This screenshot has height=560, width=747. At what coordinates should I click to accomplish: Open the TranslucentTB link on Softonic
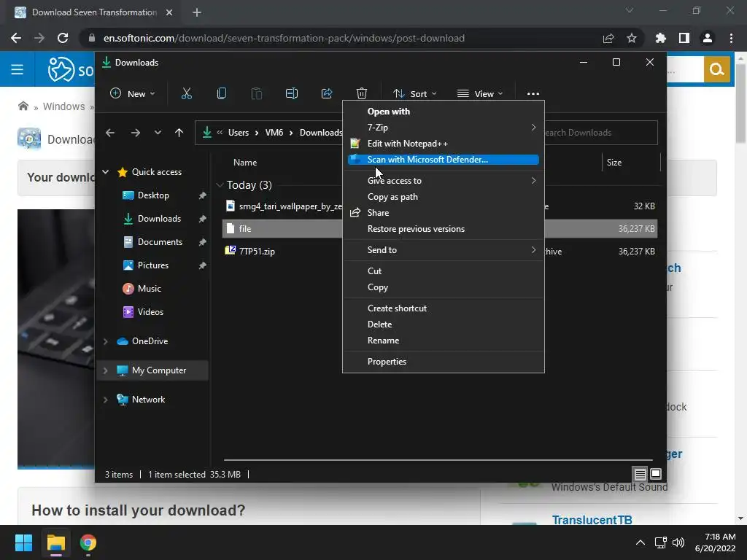coord(592,519)
